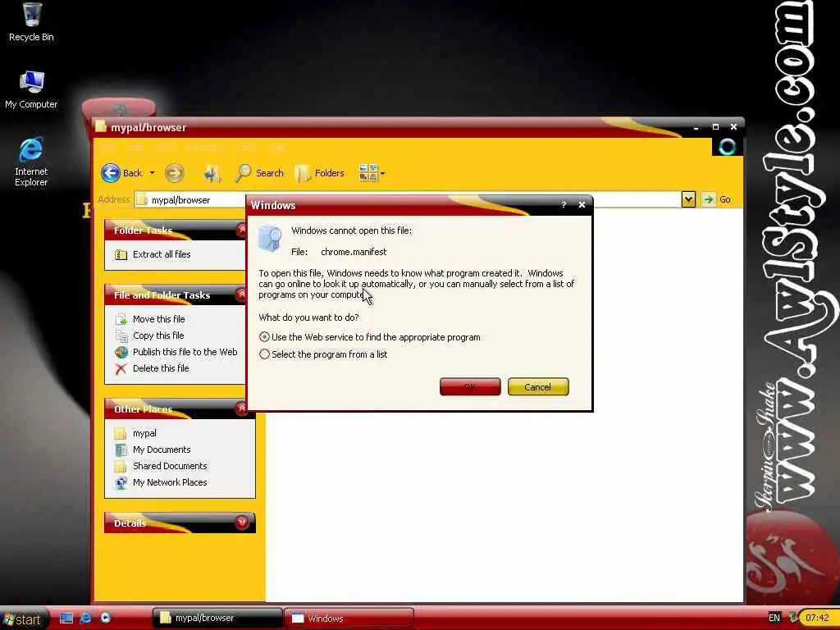Click the EN language indicator

(x=774, y=618)
